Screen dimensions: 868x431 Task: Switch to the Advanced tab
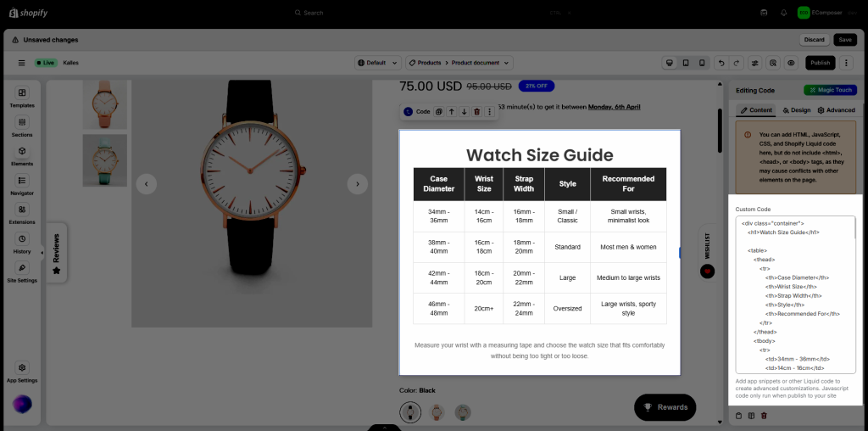(x=836, y=110)
